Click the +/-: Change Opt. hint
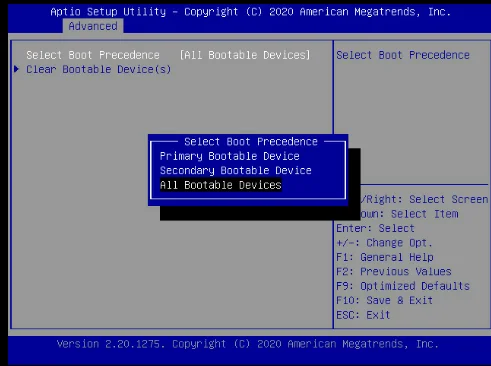The image size is (491, 366). pos(384,243)
